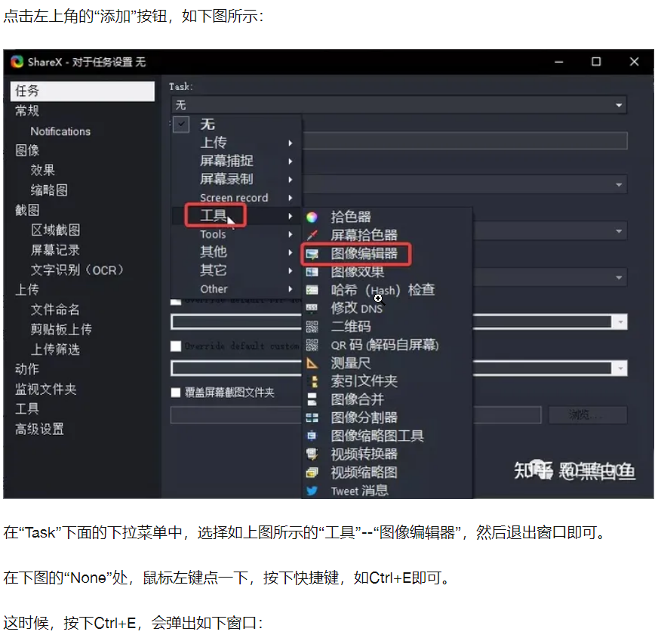
Task: Click the icon next to 视频转换器
Action: 312,454
